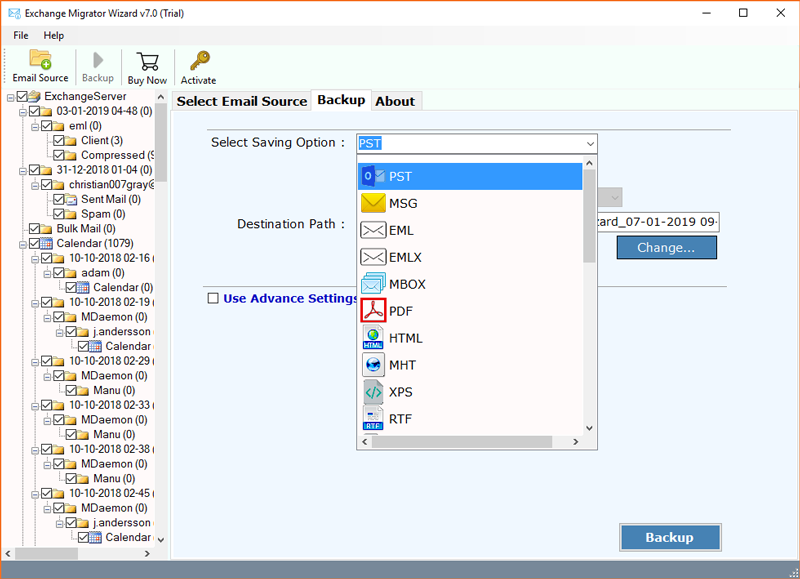800x579 pixels.
Task: Uncheck the Bulk Mail (0) checkbox
Action: [x=34, y=229]
